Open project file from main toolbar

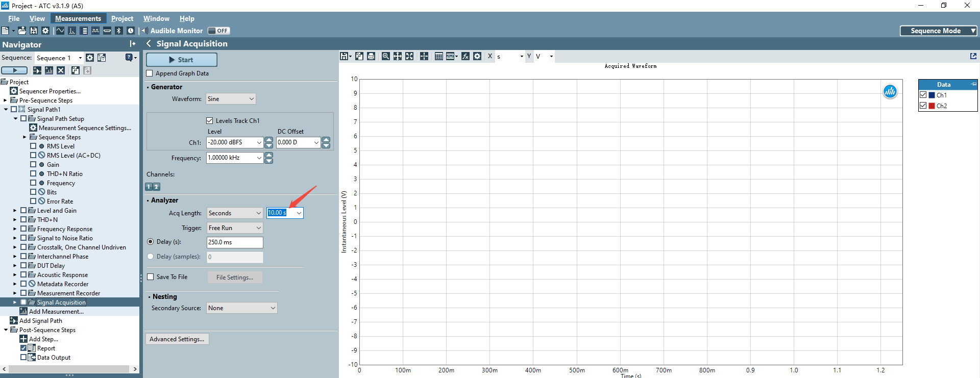coord(22,31)
